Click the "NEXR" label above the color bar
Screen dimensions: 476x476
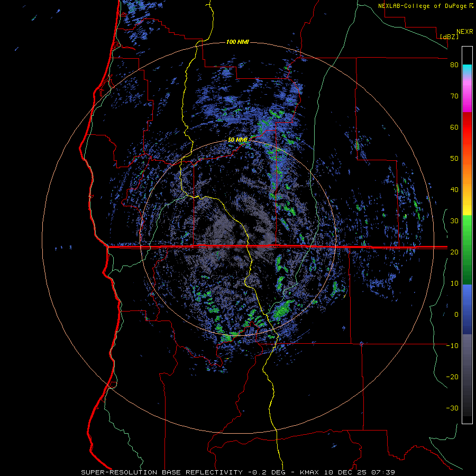465,32
